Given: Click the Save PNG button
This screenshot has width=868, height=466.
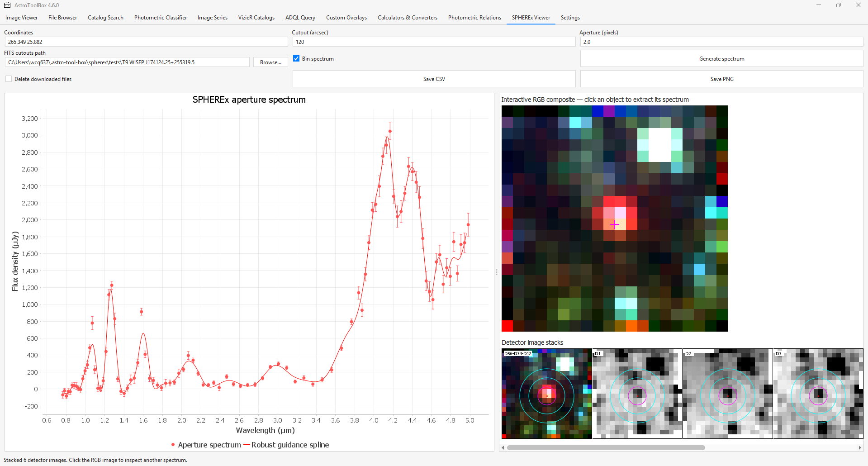Looking at the screenshot, I should point(721,79).
